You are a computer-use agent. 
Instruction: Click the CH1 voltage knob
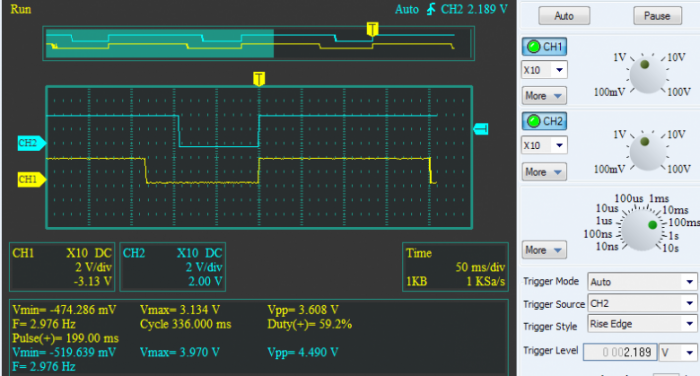point(647,75)
